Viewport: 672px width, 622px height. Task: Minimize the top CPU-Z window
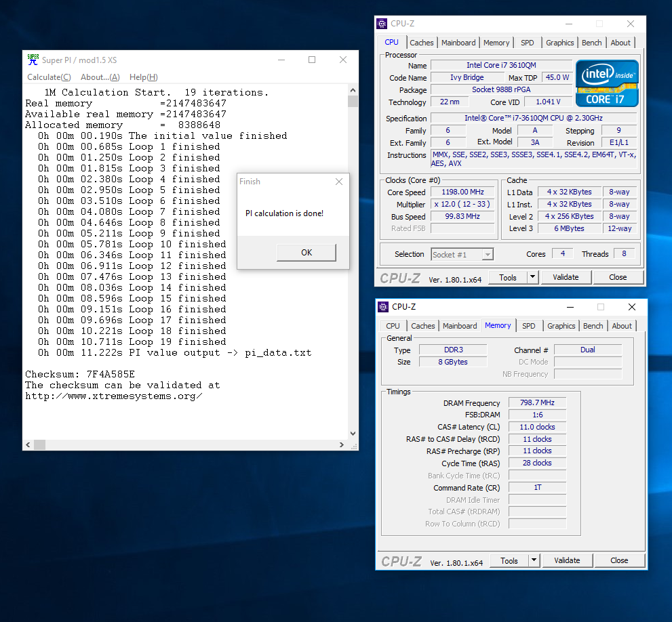tap(569, 24)
